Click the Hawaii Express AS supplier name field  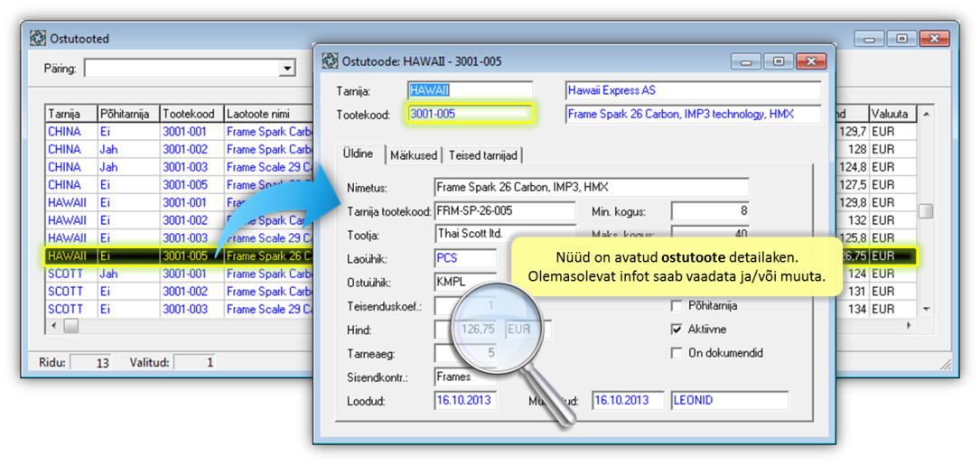click(x=693, y=90)
